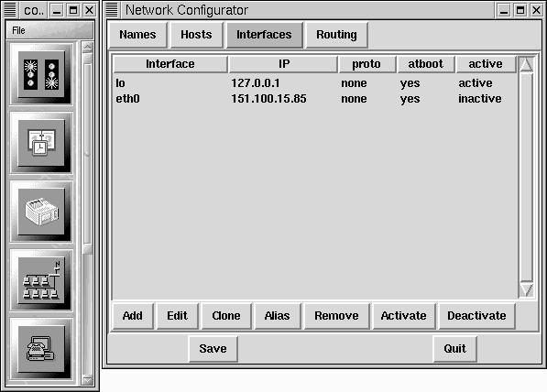Screen dimensions: 547x392
Task: Click the Add interface button
Action: 133,316
